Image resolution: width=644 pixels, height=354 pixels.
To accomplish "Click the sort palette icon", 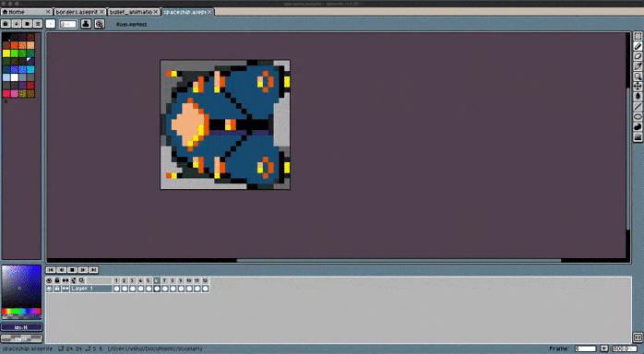I will pos(17,24).
